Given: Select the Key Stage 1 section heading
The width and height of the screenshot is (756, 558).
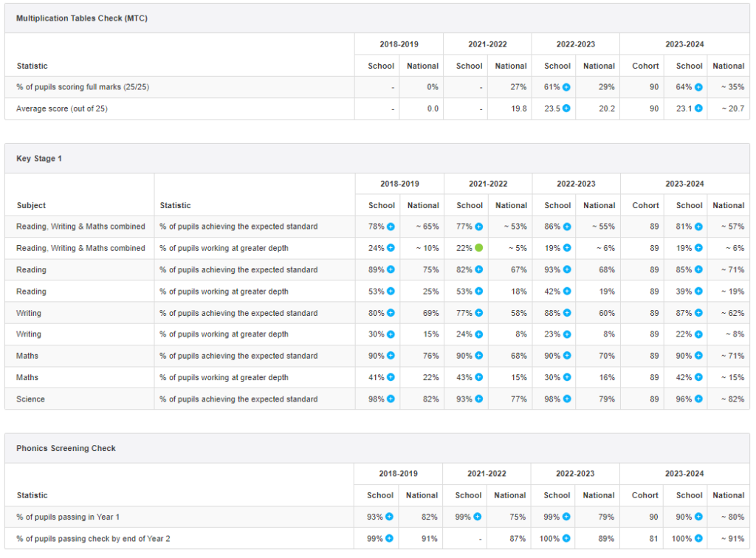Looking at the screenshot, I should (39, 159).
